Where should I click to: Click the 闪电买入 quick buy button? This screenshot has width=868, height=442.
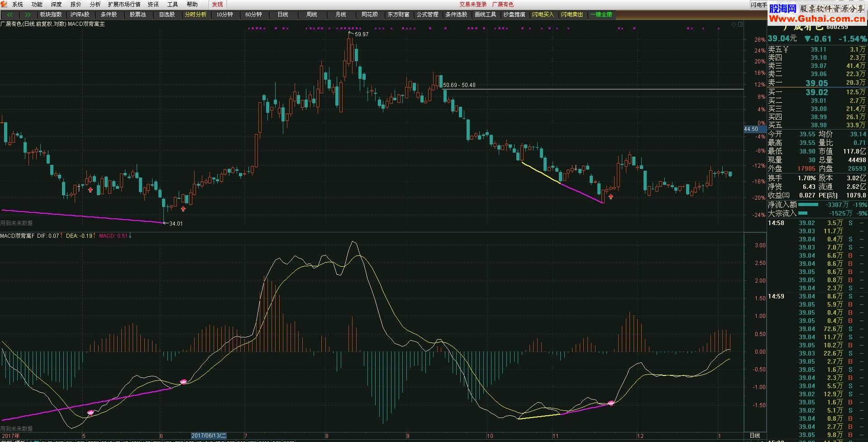543,14
